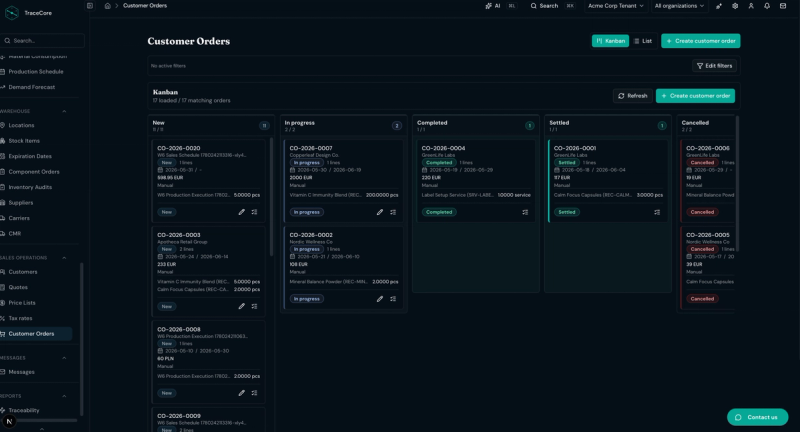Open Price Lists in sidebar
The width and height of the screenshot is (800, 432).
coord(22,303)
